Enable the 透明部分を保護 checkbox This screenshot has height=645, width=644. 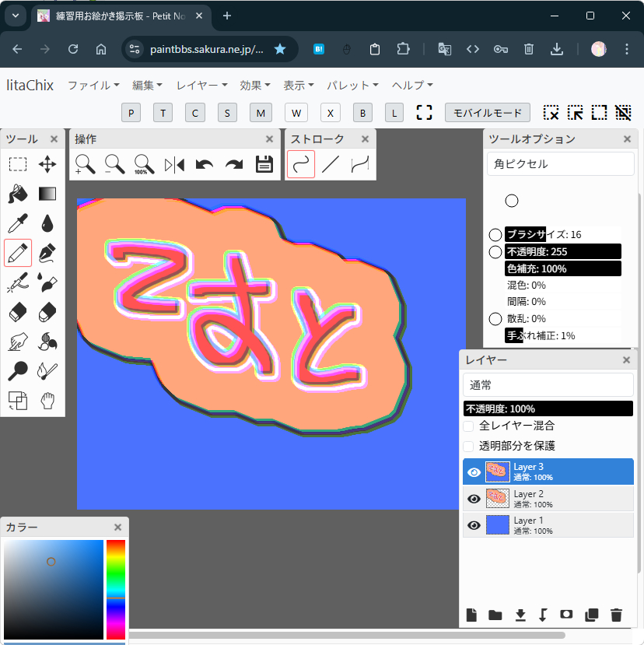[469, 447]
